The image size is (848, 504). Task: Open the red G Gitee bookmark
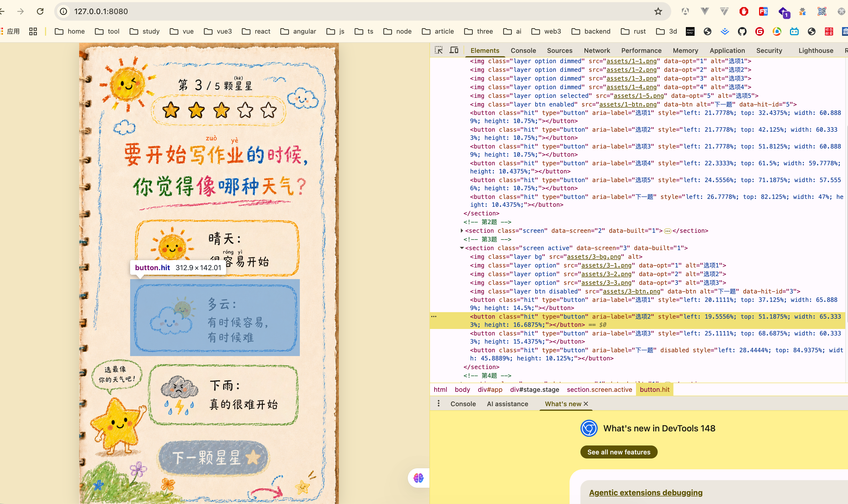(759, 32)
